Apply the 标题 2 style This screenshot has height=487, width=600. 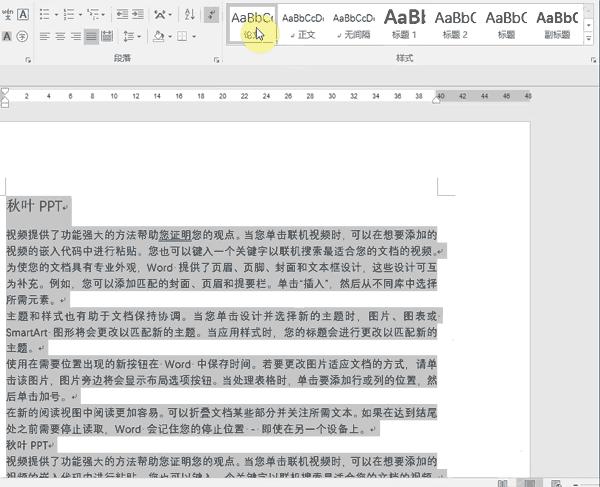coord(455,25)
